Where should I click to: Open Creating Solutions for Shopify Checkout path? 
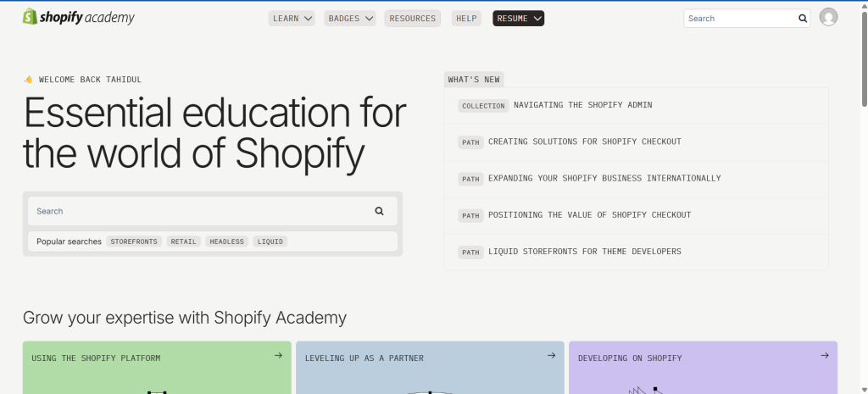(584, 142)
